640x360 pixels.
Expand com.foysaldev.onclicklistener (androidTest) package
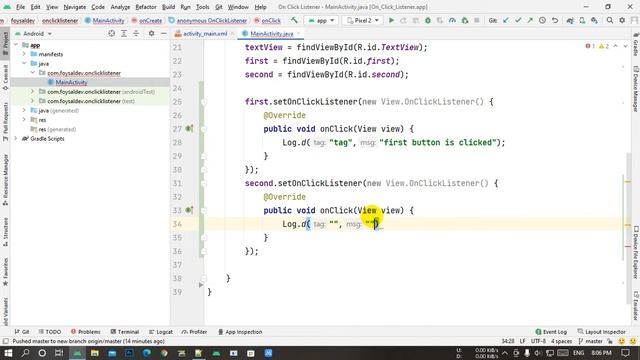pos(32,91)
